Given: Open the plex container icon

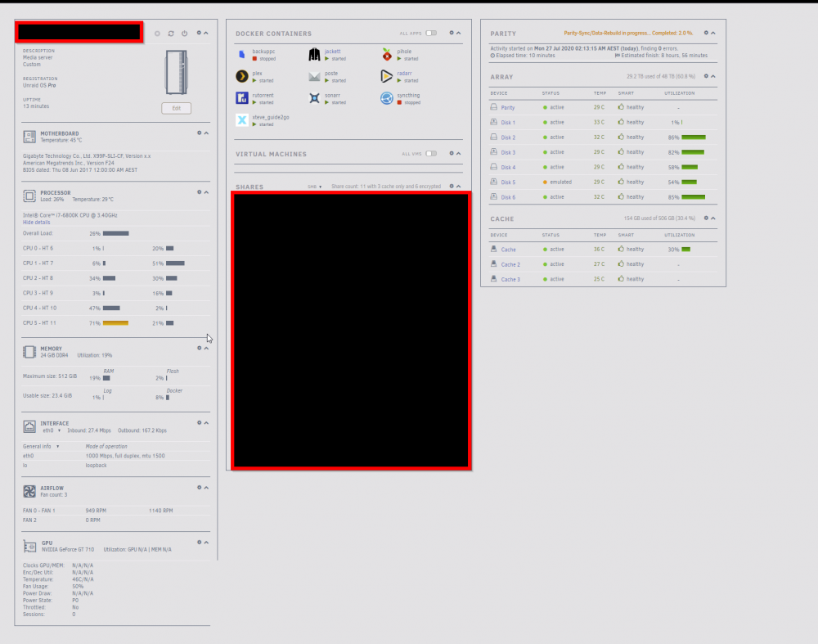Looking at the screenshot, I should 242,76.
